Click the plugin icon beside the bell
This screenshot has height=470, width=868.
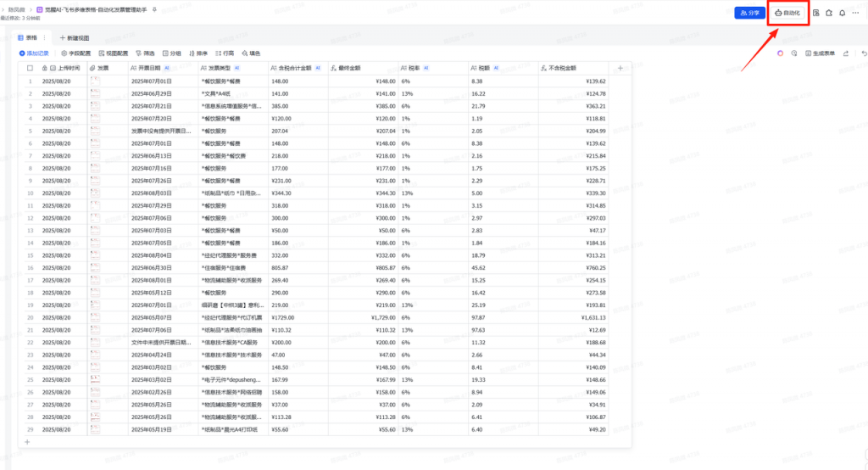829,13
